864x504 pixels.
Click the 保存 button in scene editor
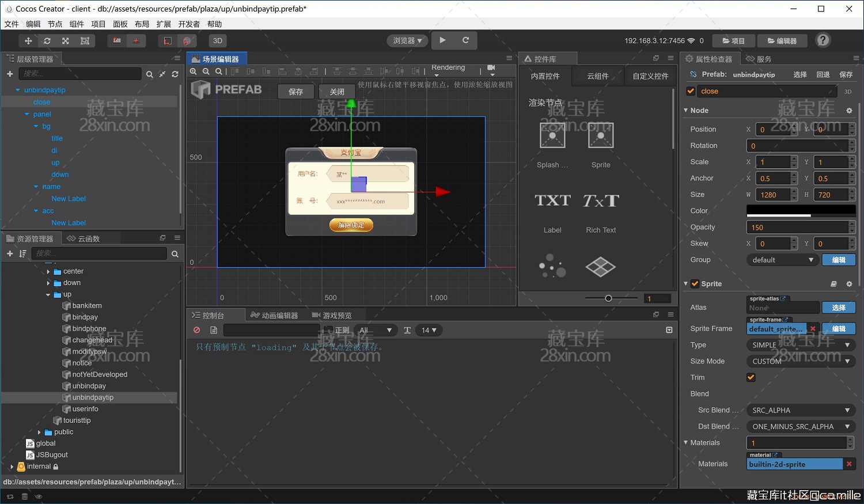[296, 92]
